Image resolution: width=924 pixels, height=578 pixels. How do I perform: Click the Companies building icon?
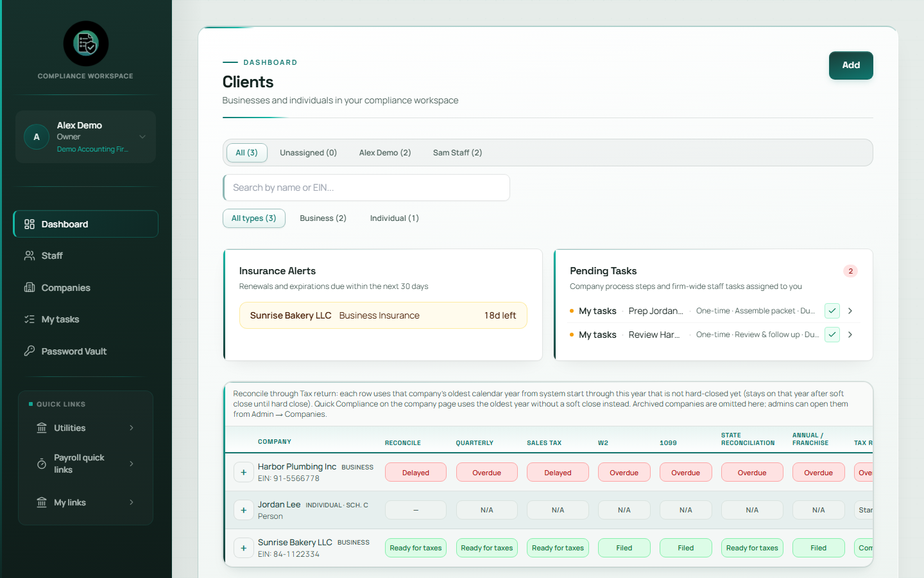click(x=30, y=287)
